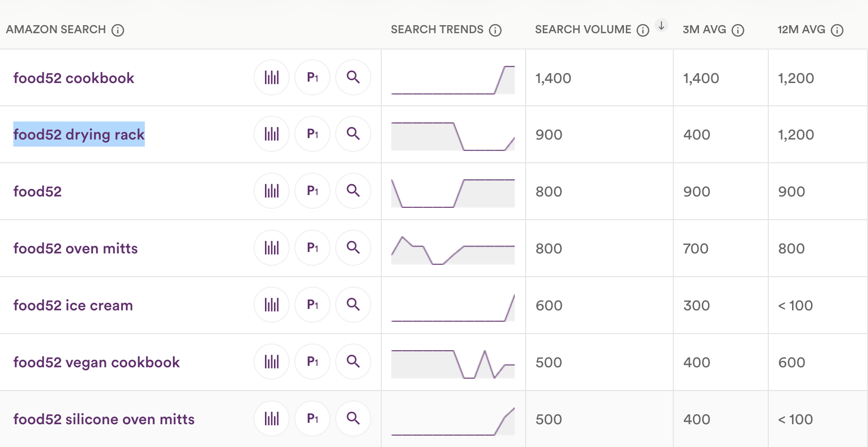Click P1 icon in the food52 row
Image resolution: width=868 pixels, height=447 pixels.
click(312, 191)
